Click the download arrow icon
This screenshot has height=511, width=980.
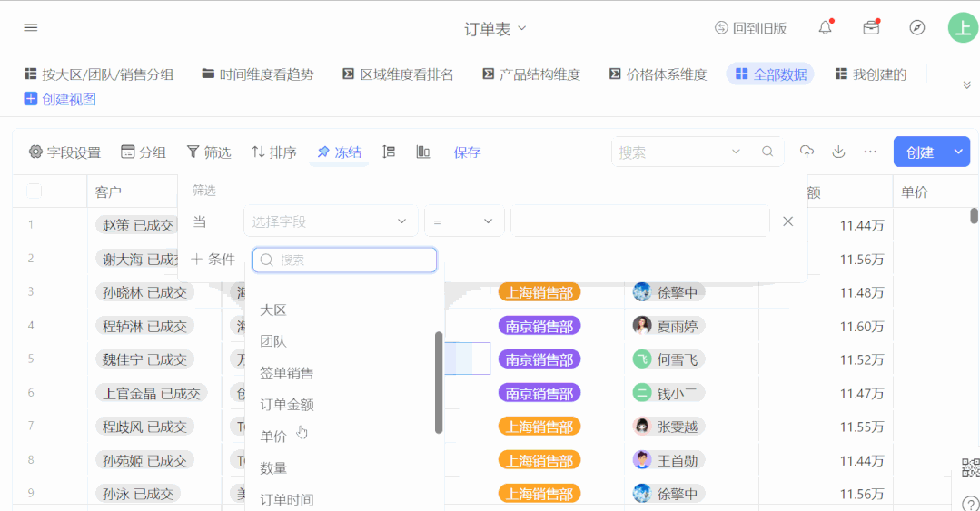[x=838, y=152]
